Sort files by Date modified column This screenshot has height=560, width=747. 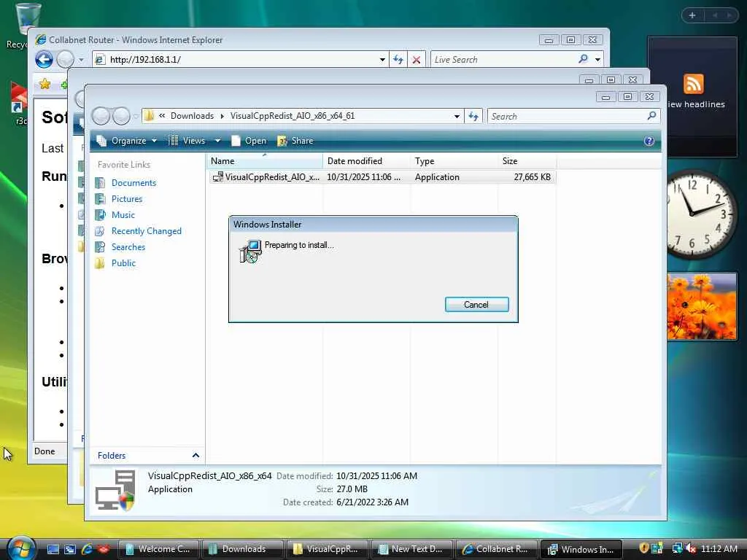[x=366, y=161]
